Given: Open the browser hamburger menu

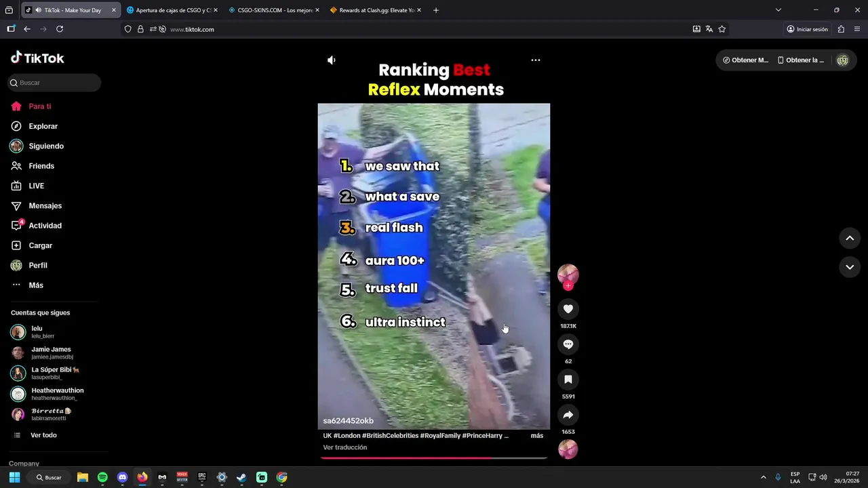Looking at the screenshot, I should click(x=858, y=29).
